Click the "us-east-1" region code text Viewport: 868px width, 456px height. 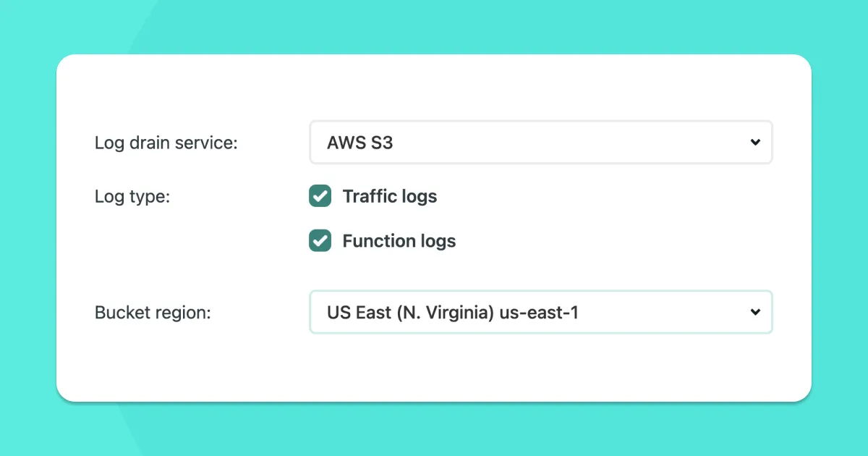[x=539, y=313]
